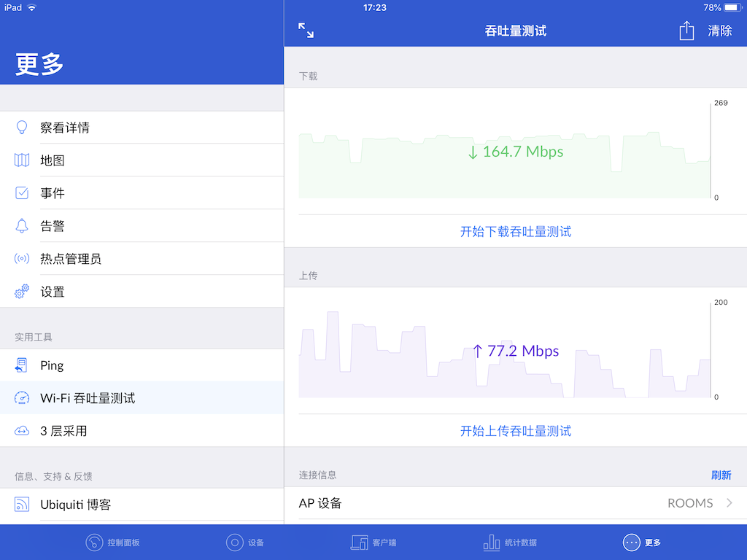Open the 地图 menu row
This screenshot has width=747, height=560.
pos(142,160)
